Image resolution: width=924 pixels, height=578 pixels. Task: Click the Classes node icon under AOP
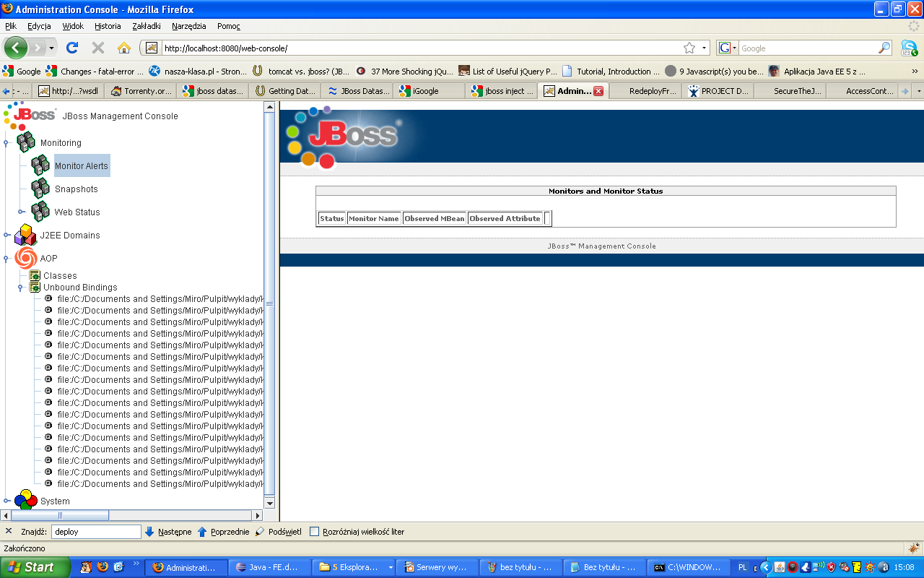(35, 275)
